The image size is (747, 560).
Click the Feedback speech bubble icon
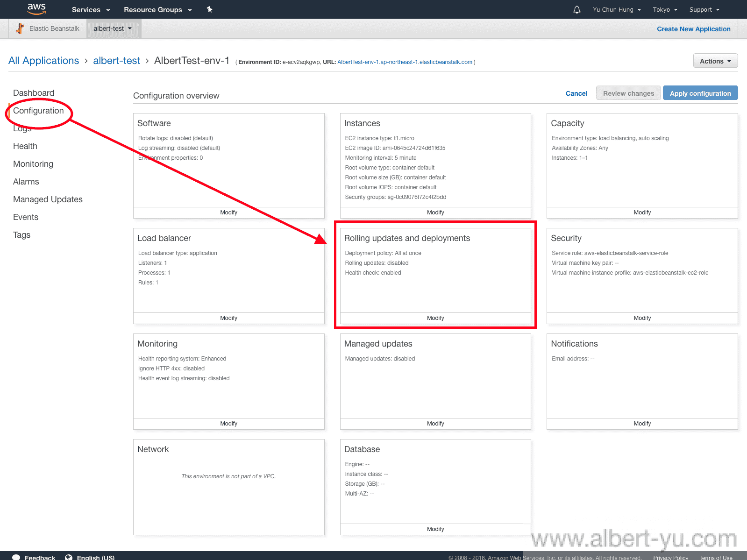click(x=16, y=557)
